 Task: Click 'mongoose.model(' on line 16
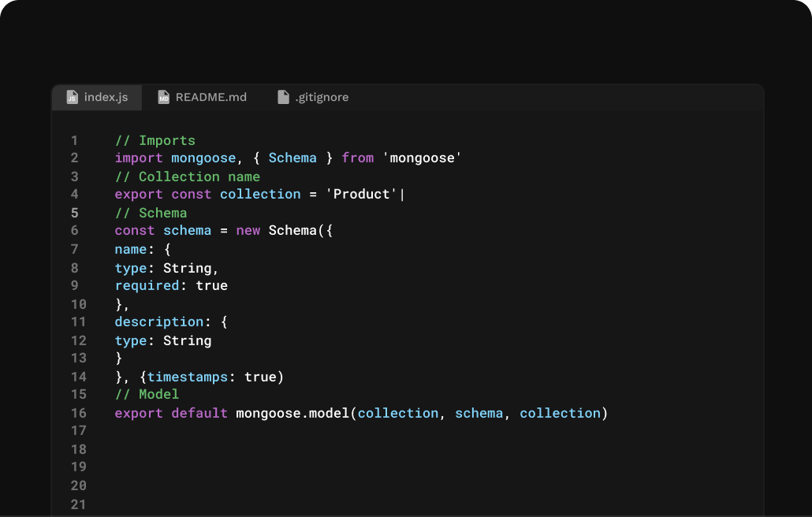296,413
